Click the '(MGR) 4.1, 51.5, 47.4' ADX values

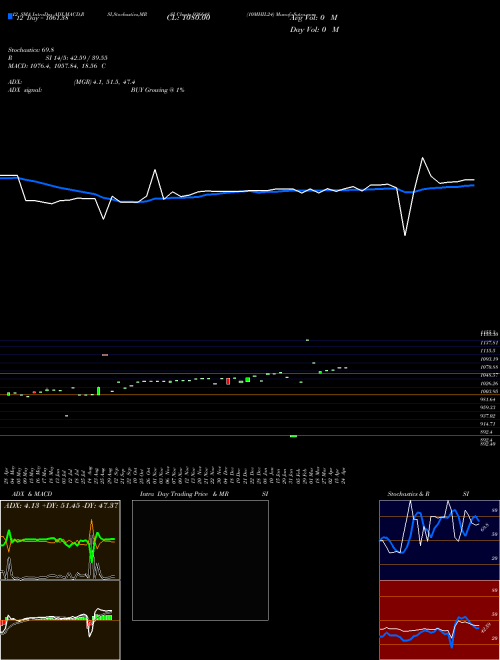(x=104, y=82)
